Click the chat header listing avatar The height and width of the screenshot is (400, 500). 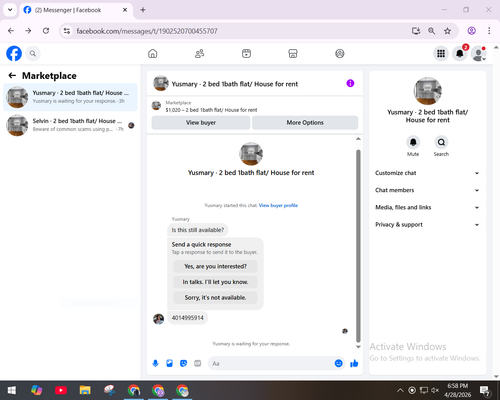(161, 83)
